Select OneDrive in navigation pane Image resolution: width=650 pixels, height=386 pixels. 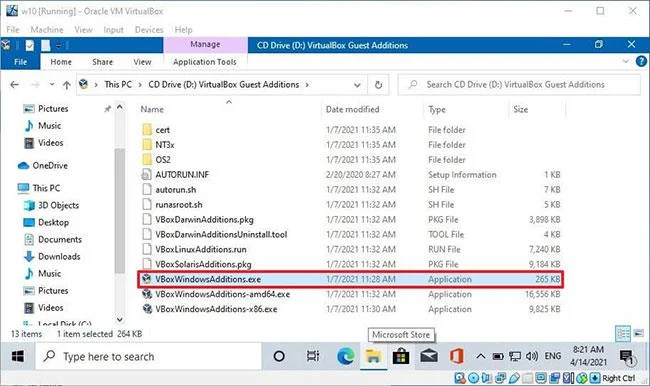point(42,165)
